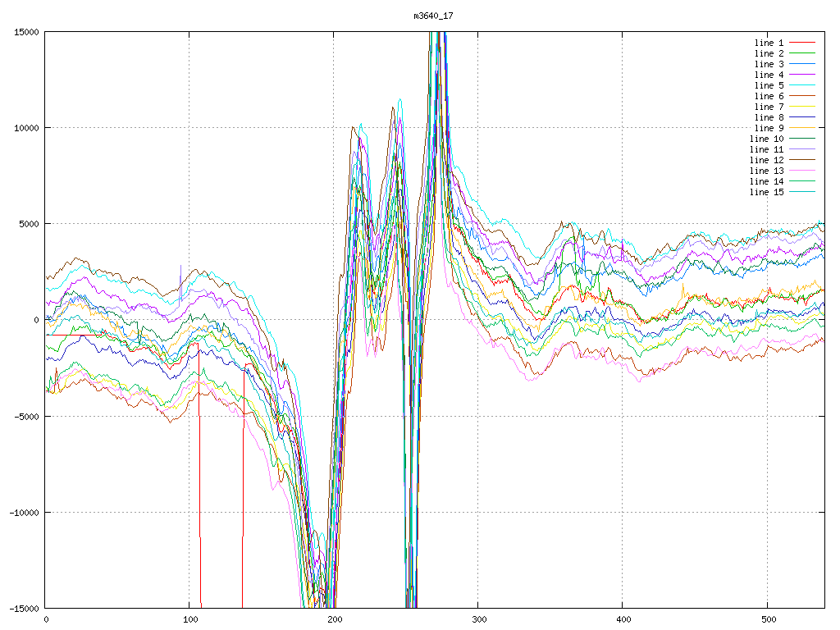Select the 300 label on the x-axis
This screenshot has width=840, height=630.
[x=478, y=620]
